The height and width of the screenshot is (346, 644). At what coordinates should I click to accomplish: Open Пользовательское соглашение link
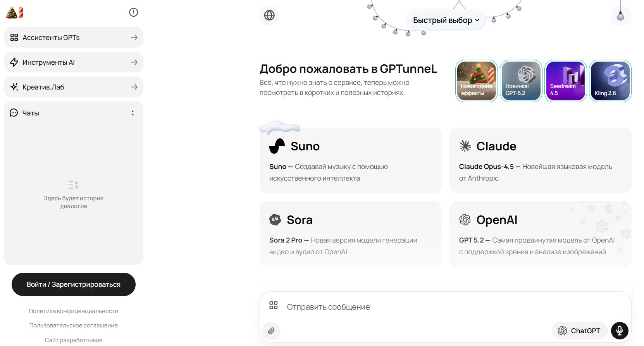coord(74,325)
